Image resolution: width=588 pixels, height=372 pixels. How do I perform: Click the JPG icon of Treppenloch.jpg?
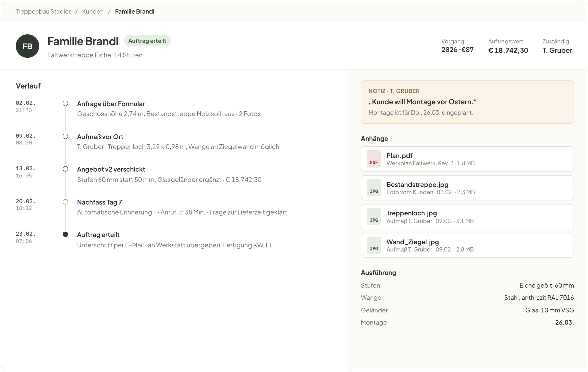pos(374,217)
